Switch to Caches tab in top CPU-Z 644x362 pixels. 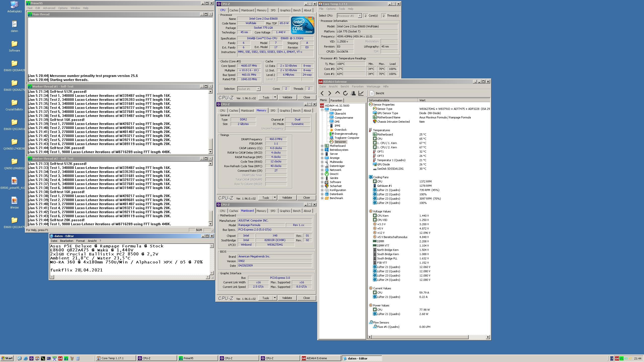point(234,10)
